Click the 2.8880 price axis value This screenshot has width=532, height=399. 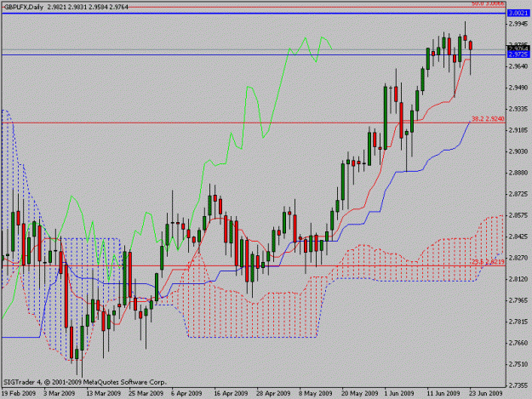tap(518, 173)
